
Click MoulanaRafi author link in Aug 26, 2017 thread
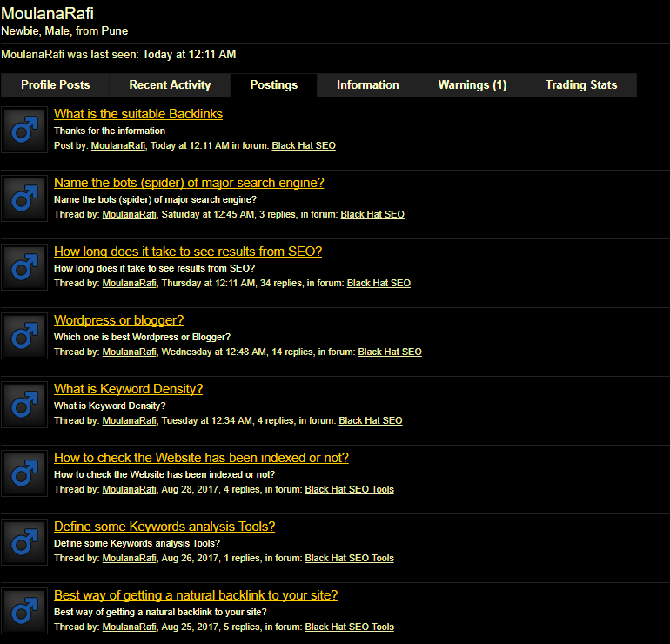pos(129,559)
